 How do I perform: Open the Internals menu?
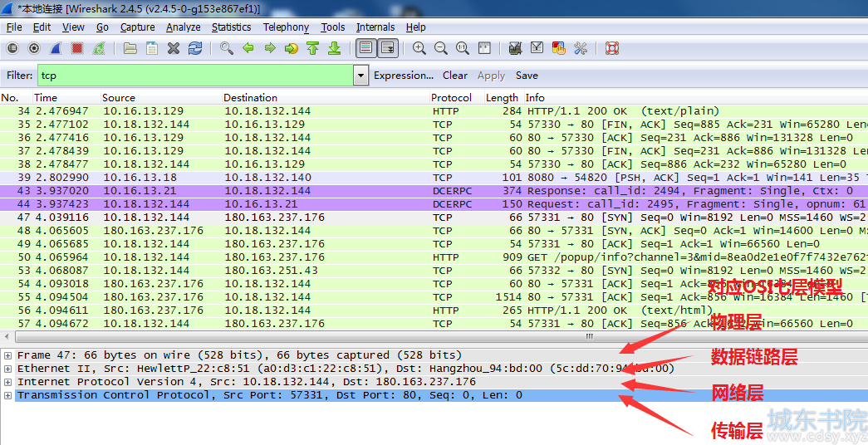point(375,27)
